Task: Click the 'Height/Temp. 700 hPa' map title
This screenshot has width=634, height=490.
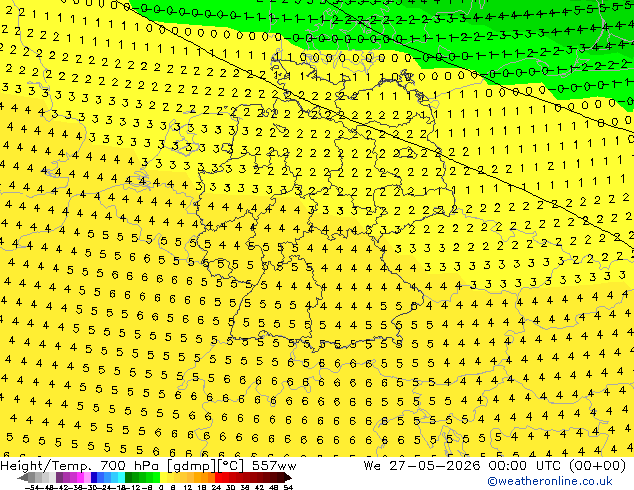Action: click(x=81, y=466)
